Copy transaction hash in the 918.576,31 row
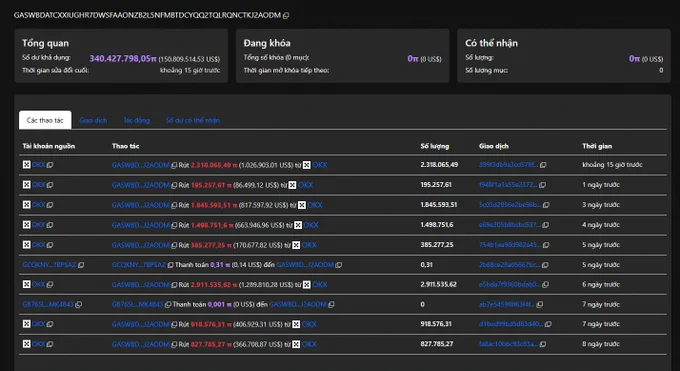 pyautogui.click(x=548, y=324)
